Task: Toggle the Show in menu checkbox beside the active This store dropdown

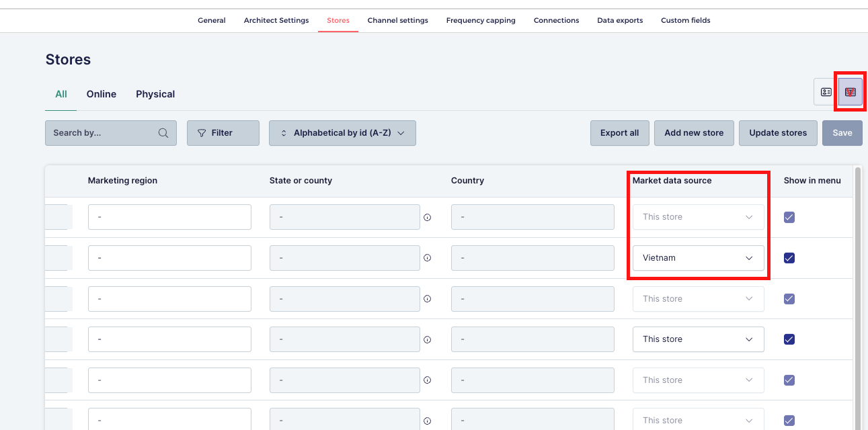Action: 789,339
